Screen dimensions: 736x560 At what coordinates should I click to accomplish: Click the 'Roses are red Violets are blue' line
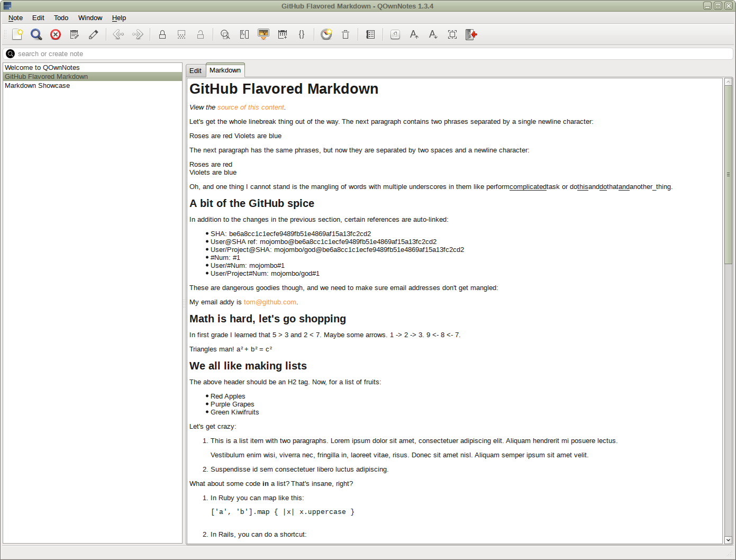tap(235, 136)
